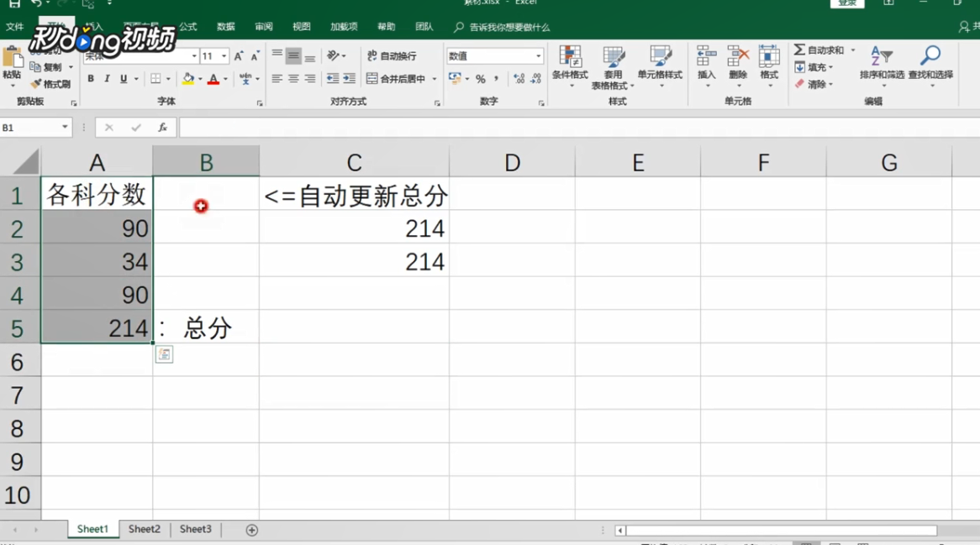Screen dimensions: 980x545
Task: Apply the red font color A
Action: [213, 79]
